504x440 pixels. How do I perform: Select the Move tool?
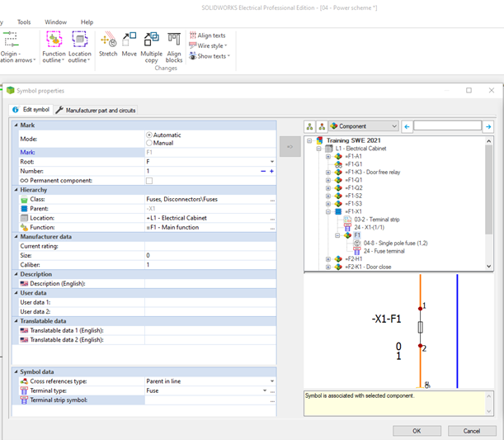coord(129,44)
